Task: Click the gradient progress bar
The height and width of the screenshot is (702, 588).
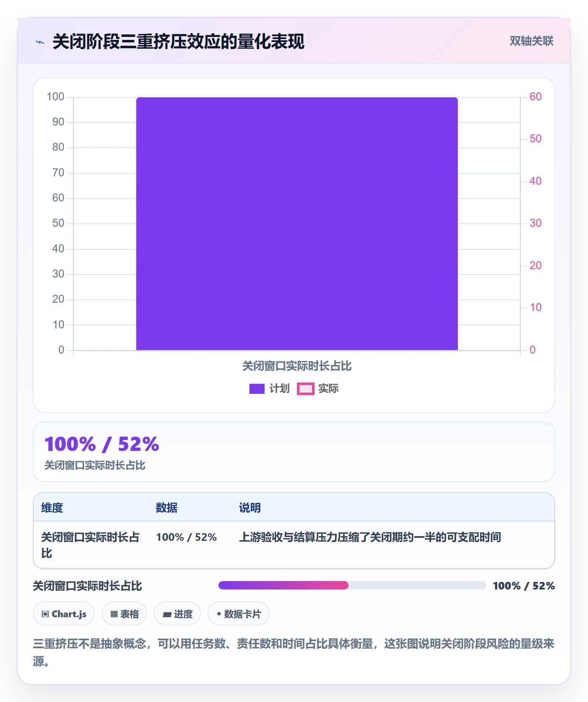Action: (x=352, y=585)
